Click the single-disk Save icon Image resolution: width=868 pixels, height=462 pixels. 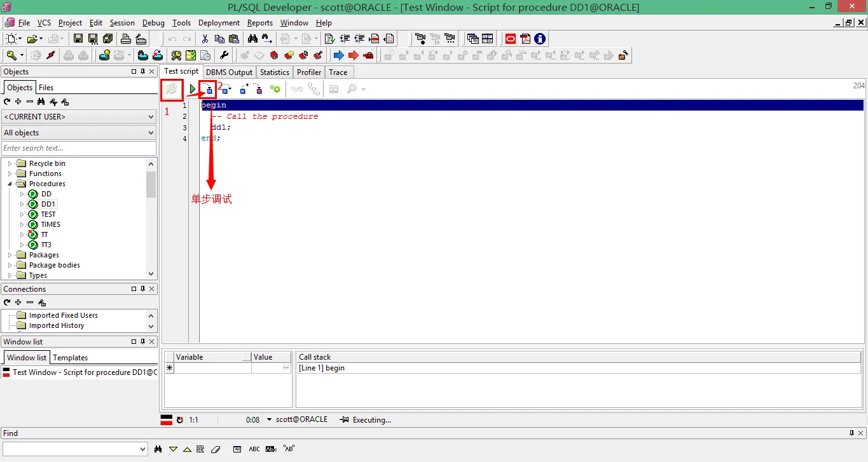[x=78, y=39]
